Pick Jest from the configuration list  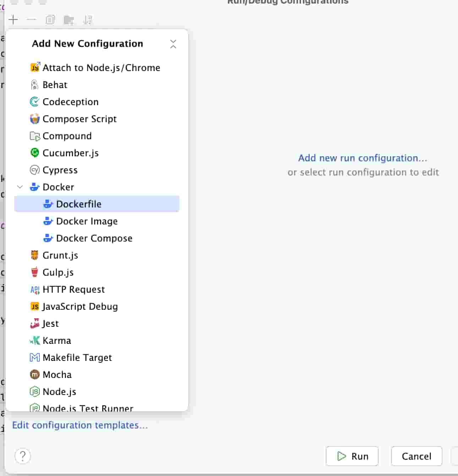[97, 323]
